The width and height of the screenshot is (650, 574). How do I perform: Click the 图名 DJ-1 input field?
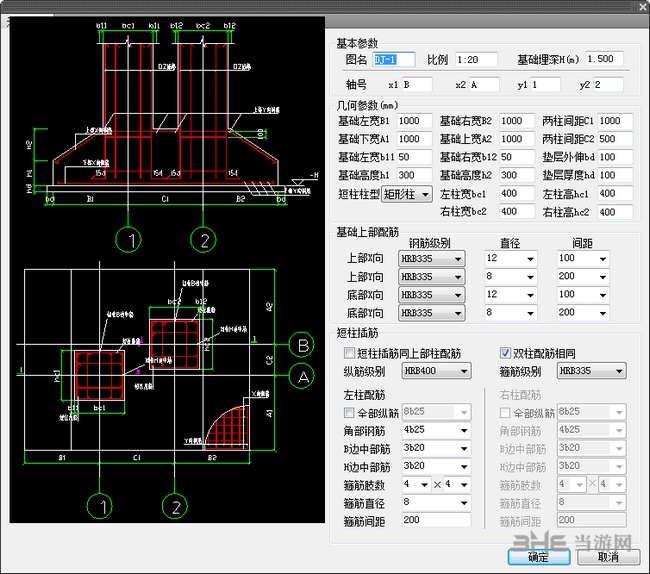tap(394, 60)
